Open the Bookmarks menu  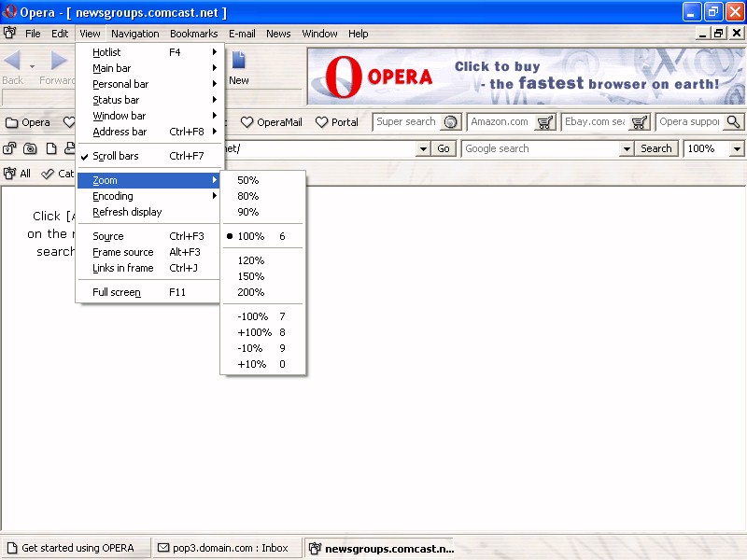pyautogui.click(x=193, y=34)
